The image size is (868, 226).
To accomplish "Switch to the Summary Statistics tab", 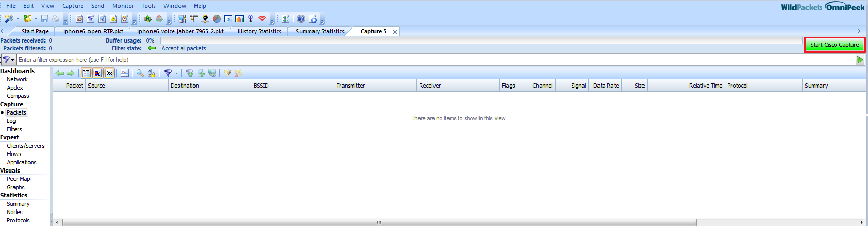I will (320, 31).
